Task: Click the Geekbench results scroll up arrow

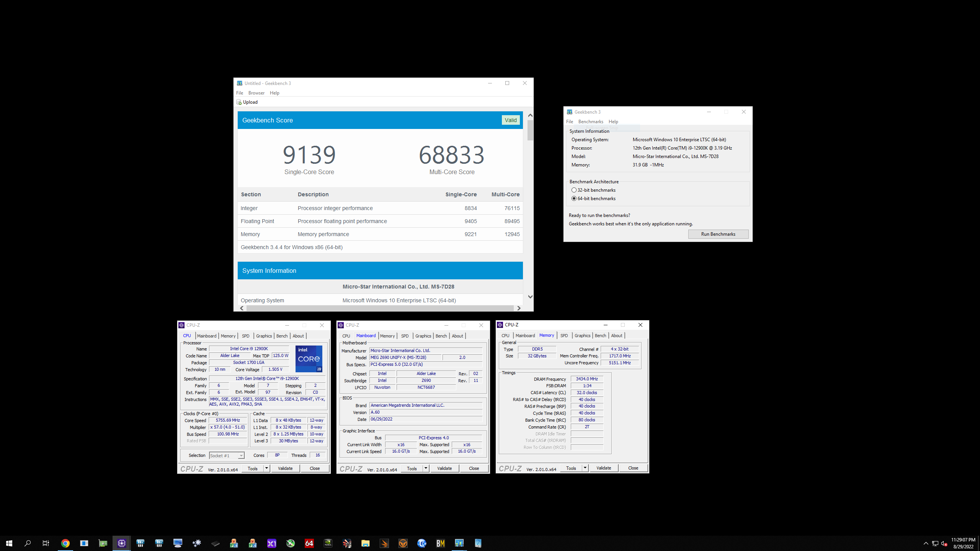Action: coord(530,116)
